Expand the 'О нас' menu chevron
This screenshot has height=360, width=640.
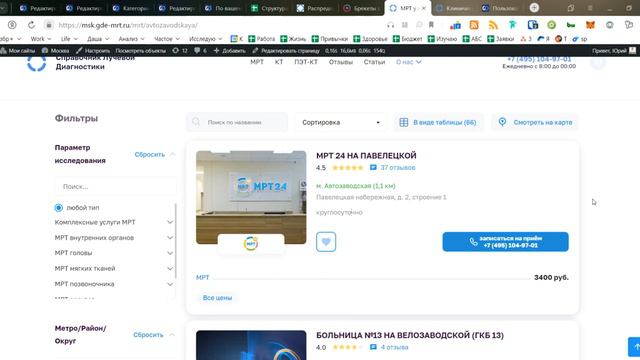[x=418, y=62]
